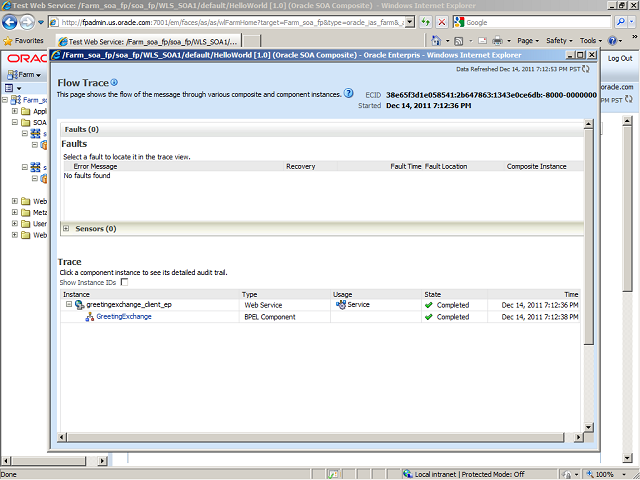
Task: Click refresh icon next to Data Refreshed timestamp
Action: (x=586, y=69)
